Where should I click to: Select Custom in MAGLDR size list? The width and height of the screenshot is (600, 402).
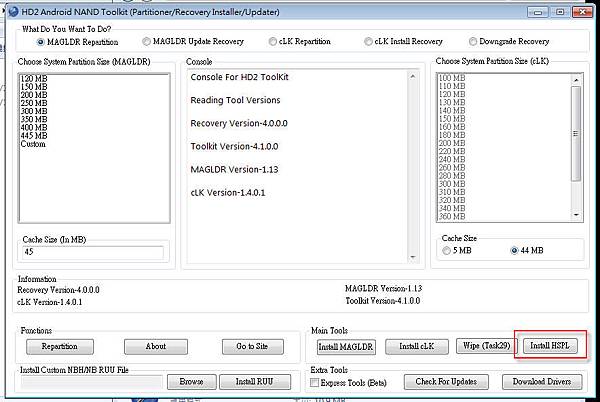pos(33,144)
